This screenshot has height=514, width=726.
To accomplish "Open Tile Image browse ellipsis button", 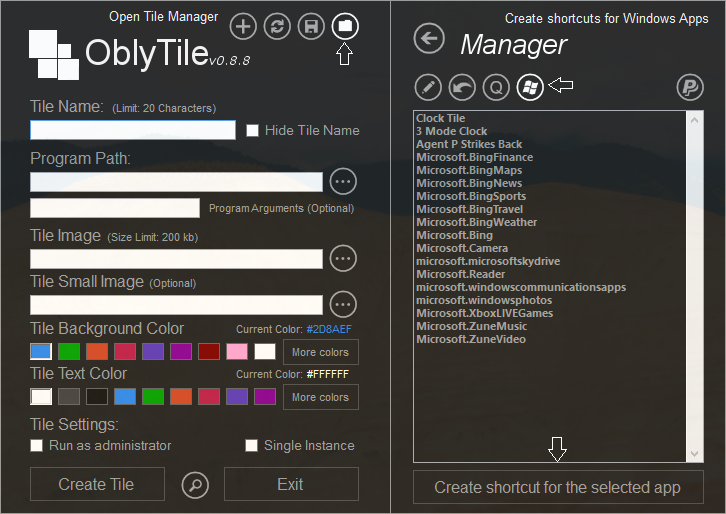I will coord(344,258).
